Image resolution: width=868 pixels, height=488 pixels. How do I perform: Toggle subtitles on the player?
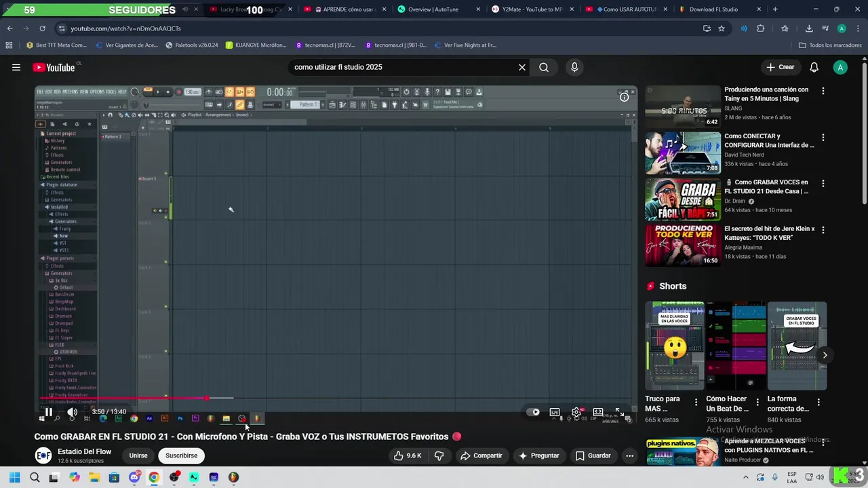point(555,411)
